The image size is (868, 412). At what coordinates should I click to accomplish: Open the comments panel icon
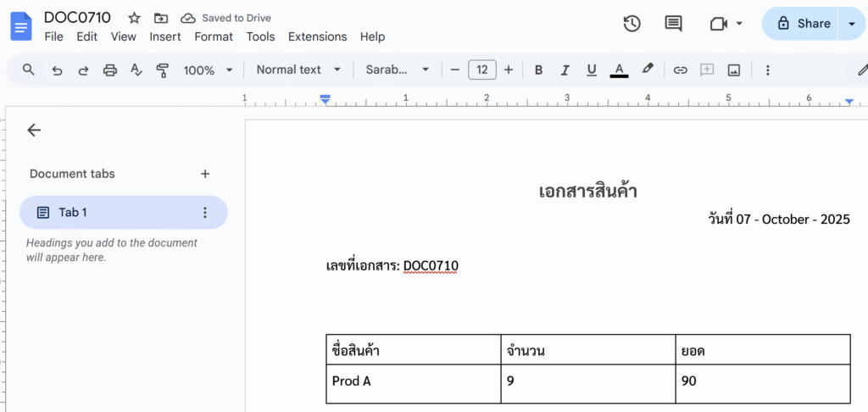[673, 24]
